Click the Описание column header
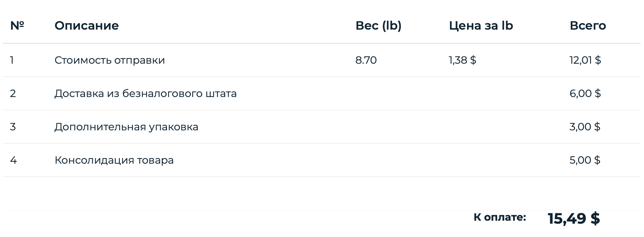644x237 pixels. [86, 26]
